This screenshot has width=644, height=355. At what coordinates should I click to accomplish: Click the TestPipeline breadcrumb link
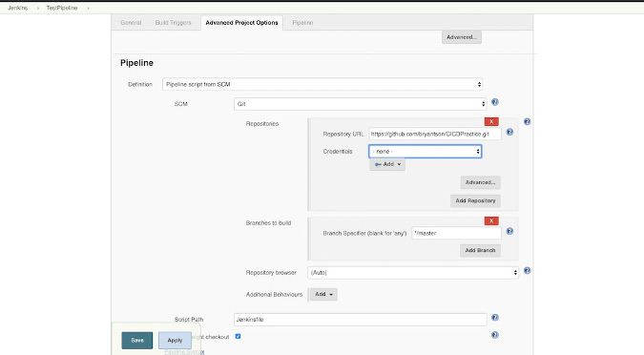point(62,8)
